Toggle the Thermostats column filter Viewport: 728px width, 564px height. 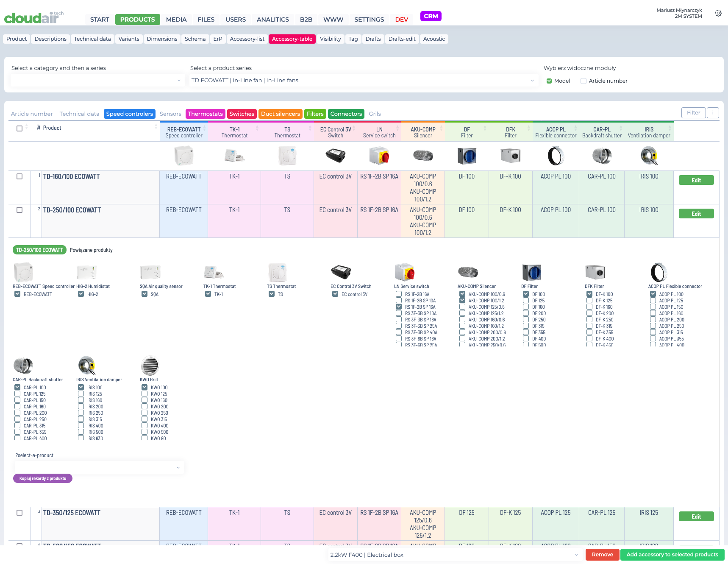[x=205, y=114]
